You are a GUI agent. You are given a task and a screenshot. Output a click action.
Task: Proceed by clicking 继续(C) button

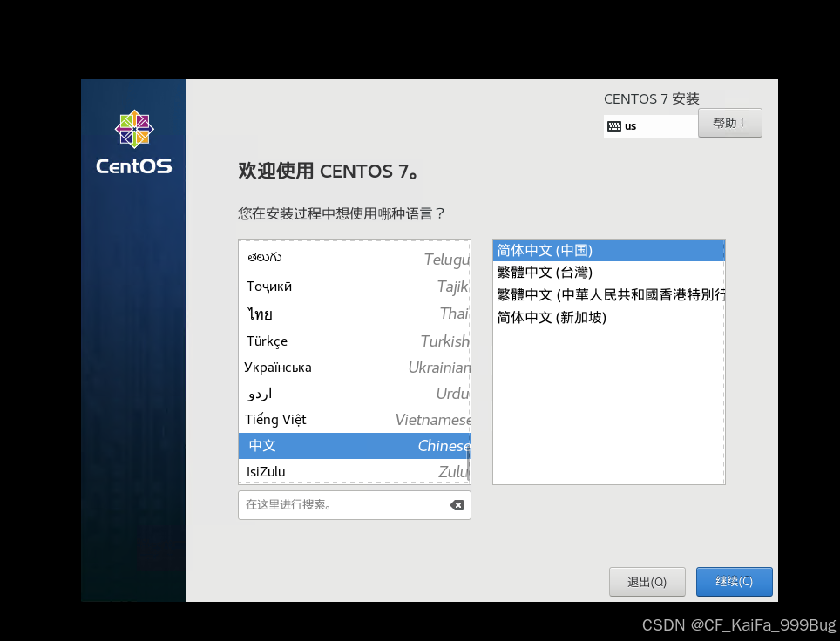tap(734, 582)
